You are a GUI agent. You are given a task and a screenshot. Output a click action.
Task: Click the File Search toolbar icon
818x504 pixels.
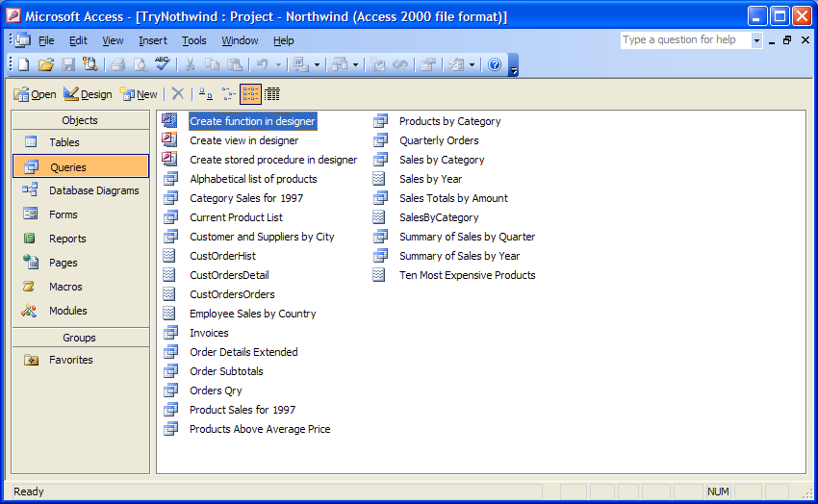(x=90, y=64)
